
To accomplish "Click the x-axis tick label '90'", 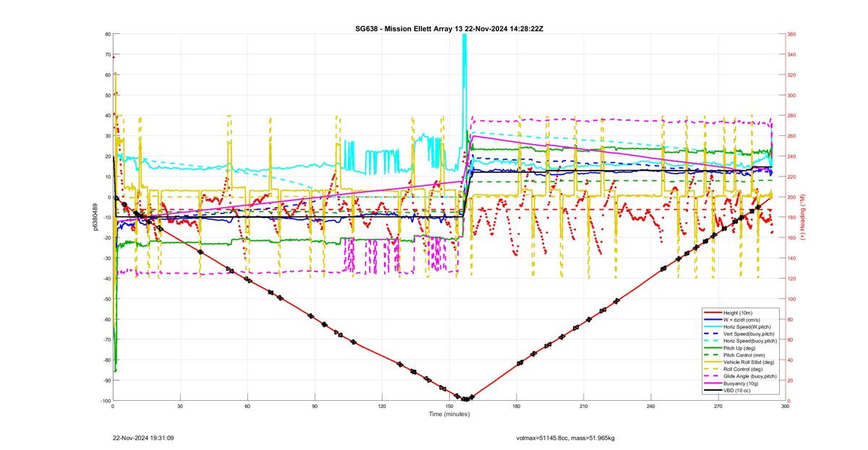I will tap(315, 407).
